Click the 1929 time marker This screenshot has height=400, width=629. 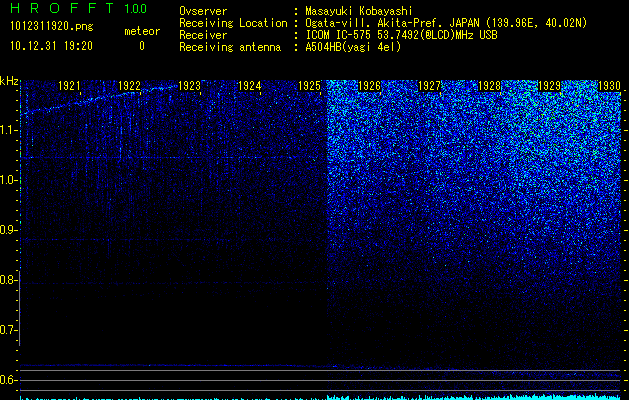pos(549,86)
